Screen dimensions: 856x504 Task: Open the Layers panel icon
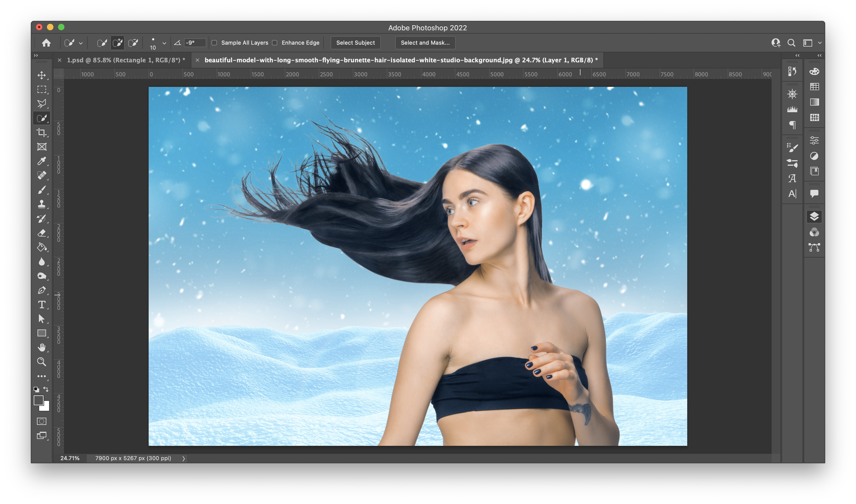[814, 217]
